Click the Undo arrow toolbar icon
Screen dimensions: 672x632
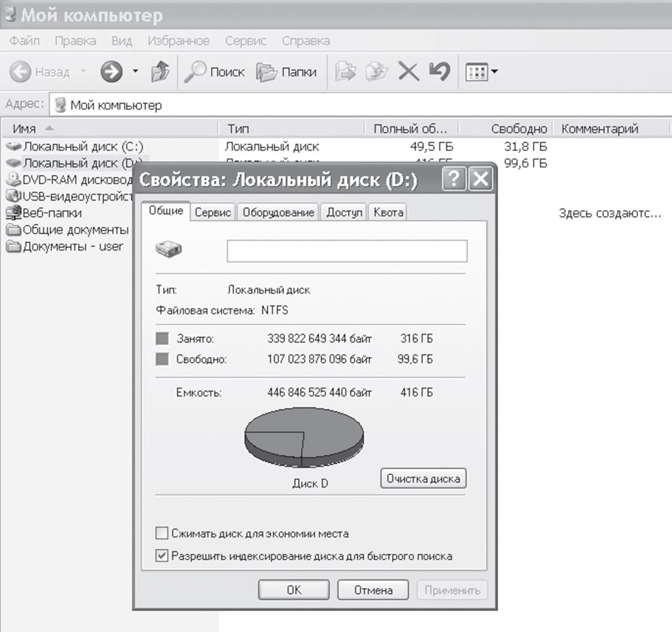(439, 72)
